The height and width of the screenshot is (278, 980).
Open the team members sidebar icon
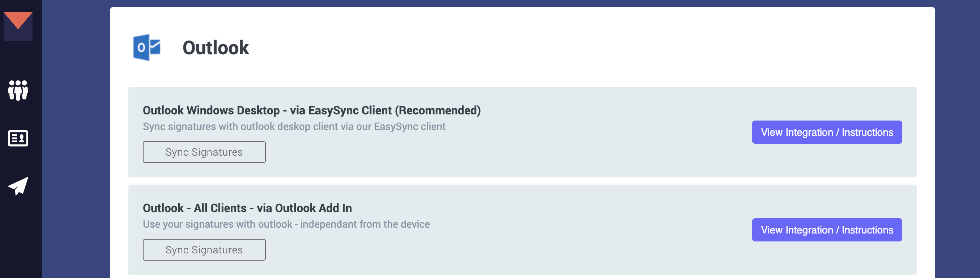coord(18,90)
